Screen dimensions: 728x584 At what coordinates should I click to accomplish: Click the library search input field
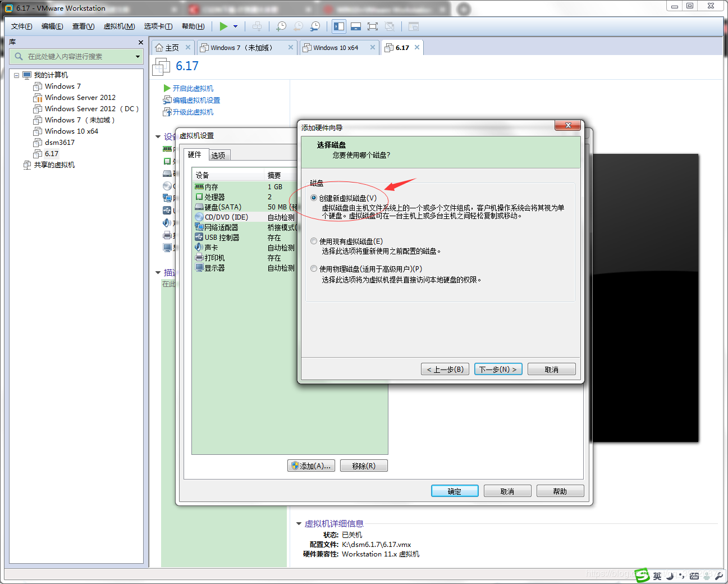[x=76, y=57]
